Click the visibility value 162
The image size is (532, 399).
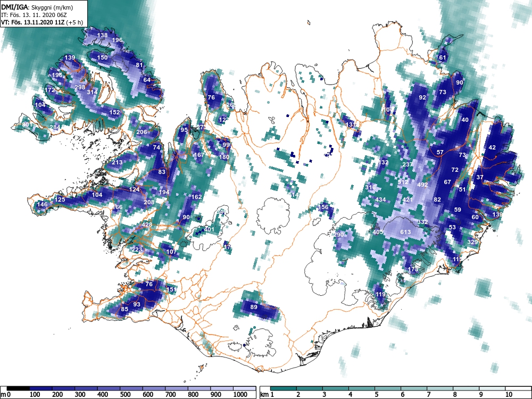(196, 197)
